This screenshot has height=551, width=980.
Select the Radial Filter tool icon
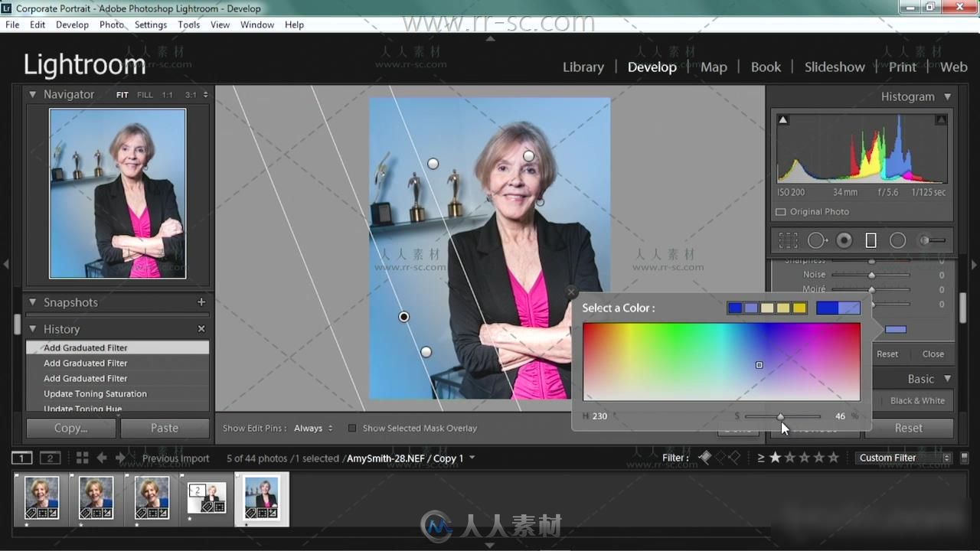click(x=898, y=240)
